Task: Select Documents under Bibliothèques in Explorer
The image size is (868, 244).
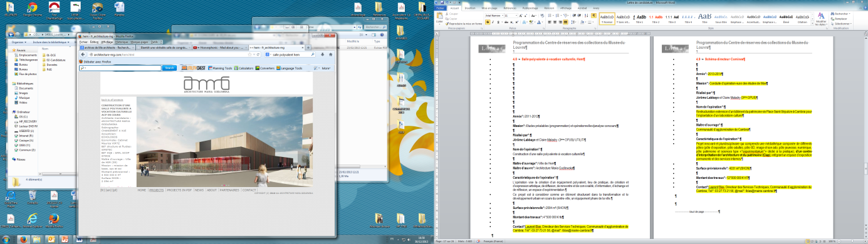Action: (24, 88)
